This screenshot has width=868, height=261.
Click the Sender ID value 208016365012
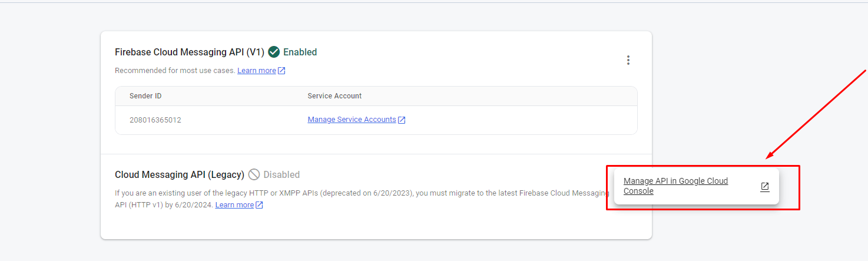pos(155,120)
